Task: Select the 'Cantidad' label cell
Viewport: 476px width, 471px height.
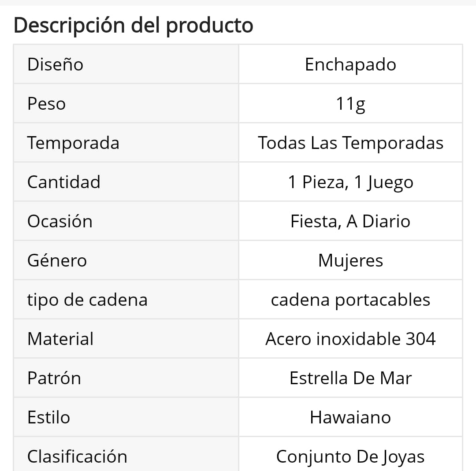Action: point(126,182)
